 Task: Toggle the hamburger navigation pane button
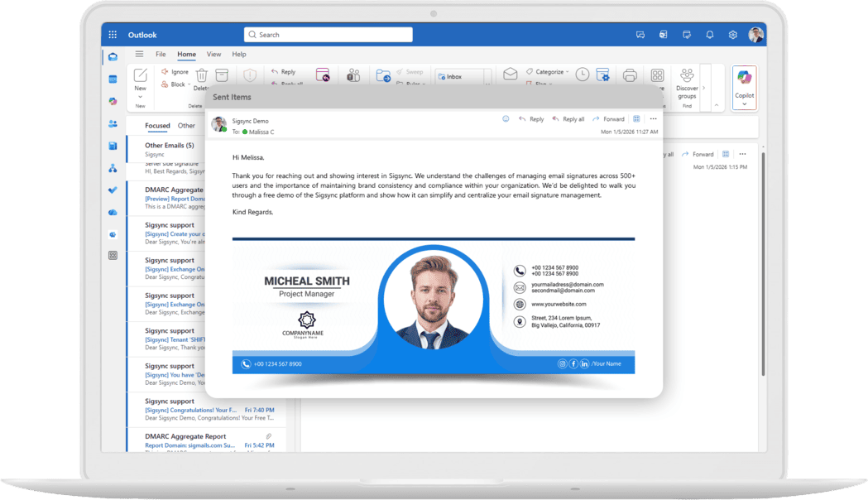coord(139,55)
